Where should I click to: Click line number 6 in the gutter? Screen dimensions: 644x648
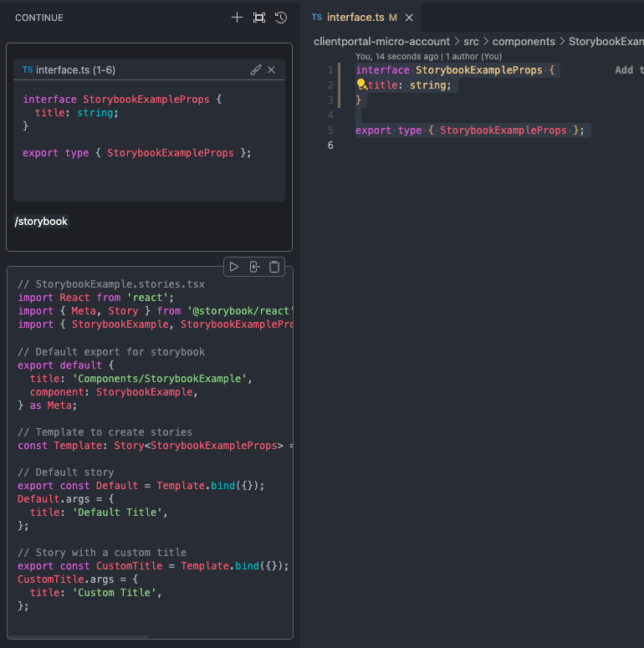click(330, 145)
